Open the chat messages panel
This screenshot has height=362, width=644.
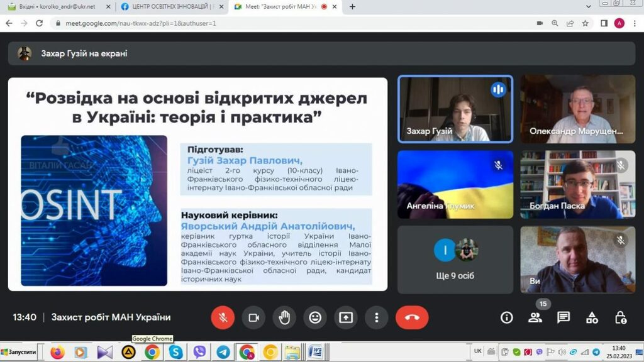(x=563, y=317)
